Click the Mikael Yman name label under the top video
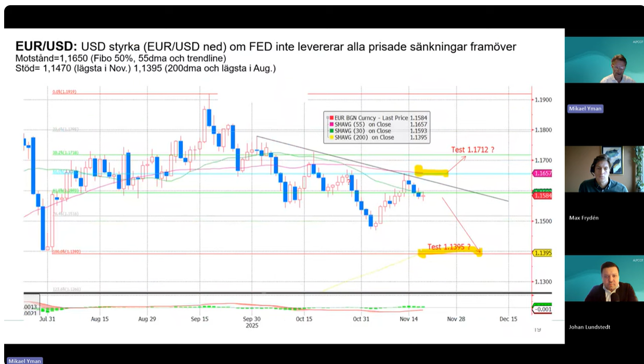Viewport: 644px width, 364px height. (x=585, y=109)
